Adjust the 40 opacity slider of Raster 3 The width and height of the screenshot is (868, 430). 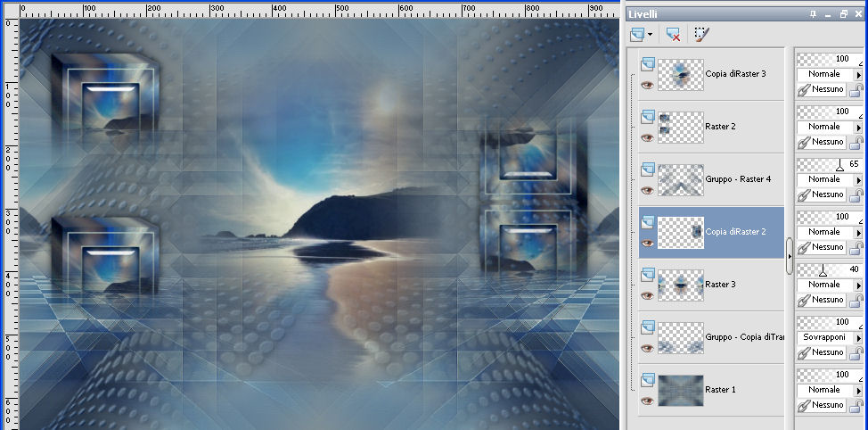pyautogui.click(x=830, y=269)
